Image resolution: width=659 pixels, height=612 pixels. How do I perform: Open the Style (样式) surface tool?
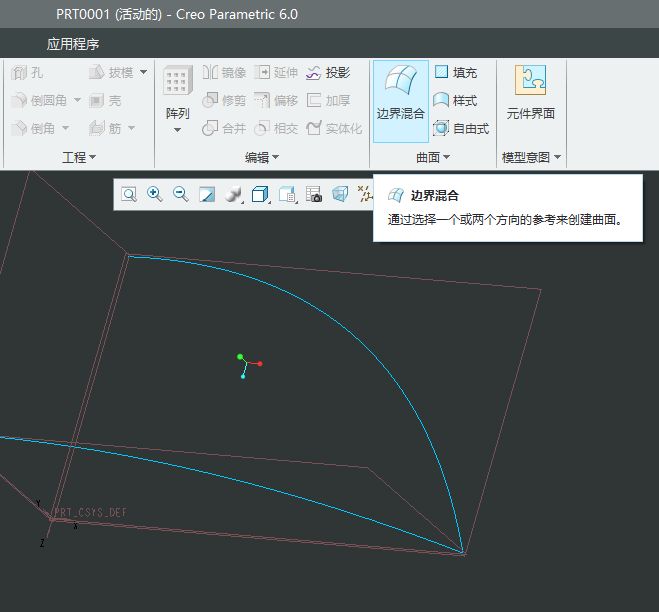(x=456, y=100)
